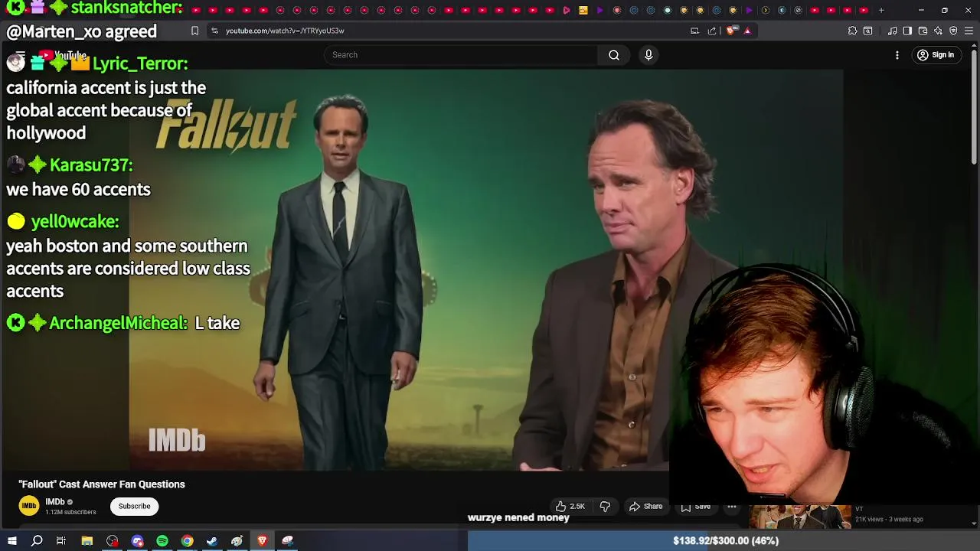Viewport: 980px width, 551px height.
Task: Open a new browser tab with plus
Action: [x=881, y=10]
